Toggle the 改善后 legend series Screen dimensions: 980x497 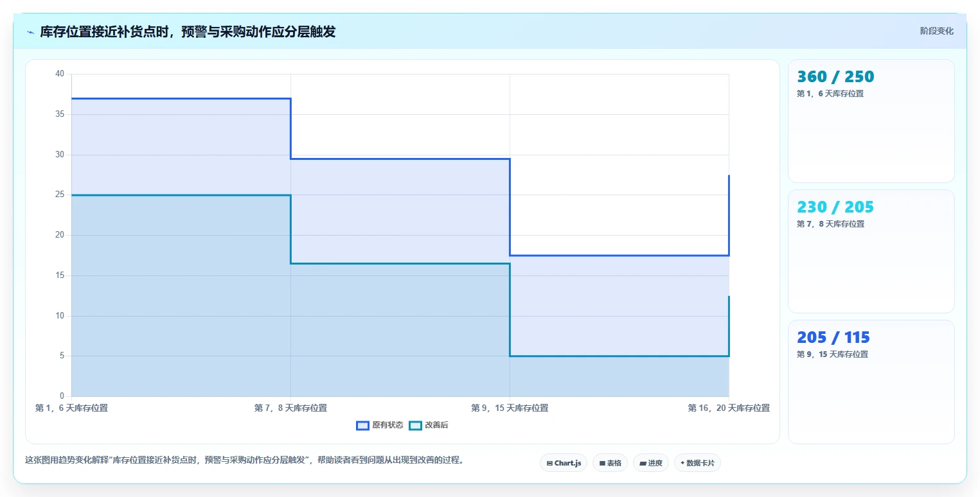[x=429, y=425]
